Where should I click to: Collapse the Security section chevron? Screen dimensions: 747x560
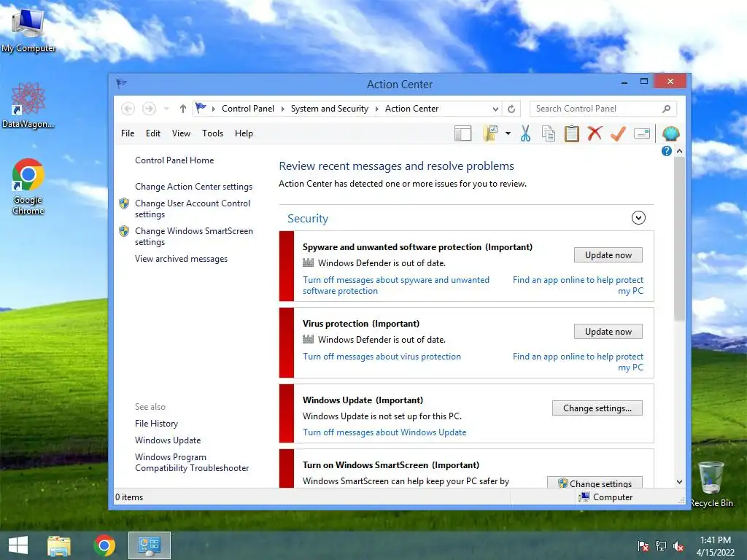tap(638, 218)
